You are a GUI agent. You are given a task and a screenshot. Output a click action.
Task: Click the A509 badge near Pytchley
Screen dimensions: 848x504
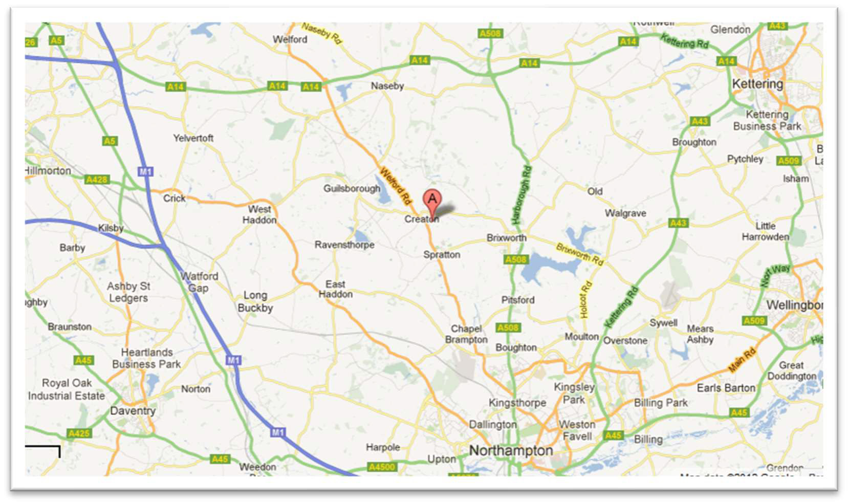pyautogui.click(x=789, y=161)
